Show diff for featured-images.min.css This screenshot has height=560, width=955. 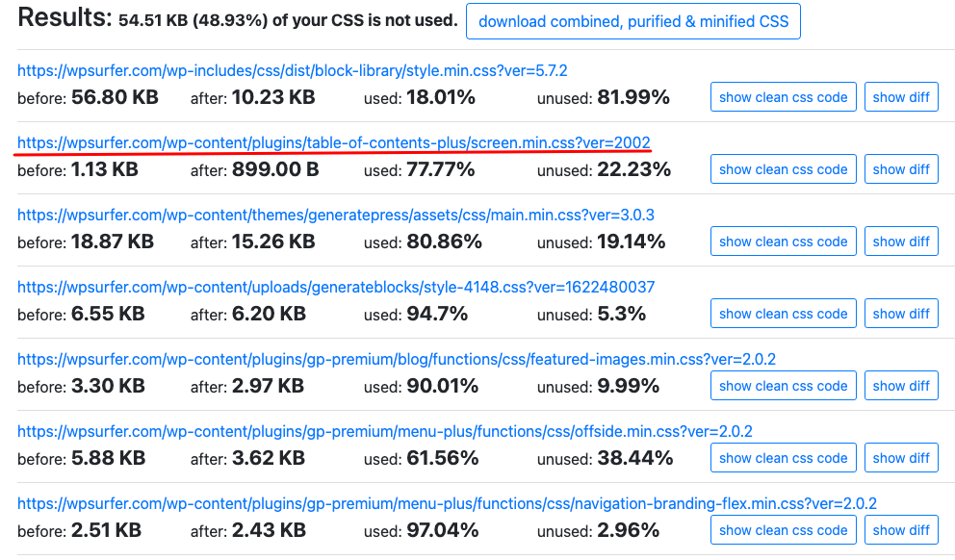901,386
